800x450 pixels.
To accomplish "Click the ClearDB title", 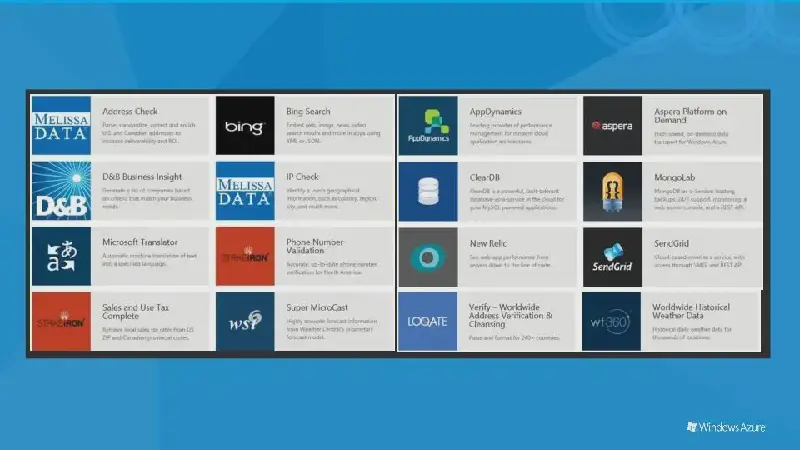I will point(485,178).
